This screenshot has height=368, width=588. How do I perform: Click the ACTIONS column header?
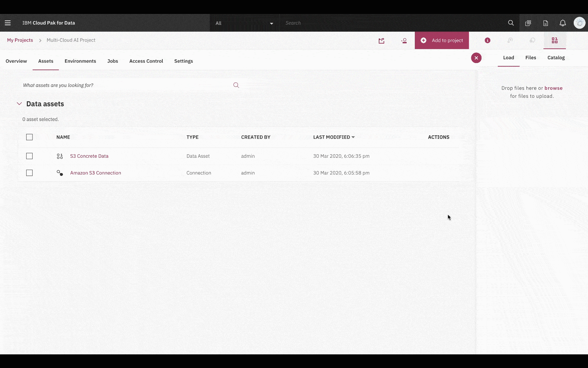439,137
